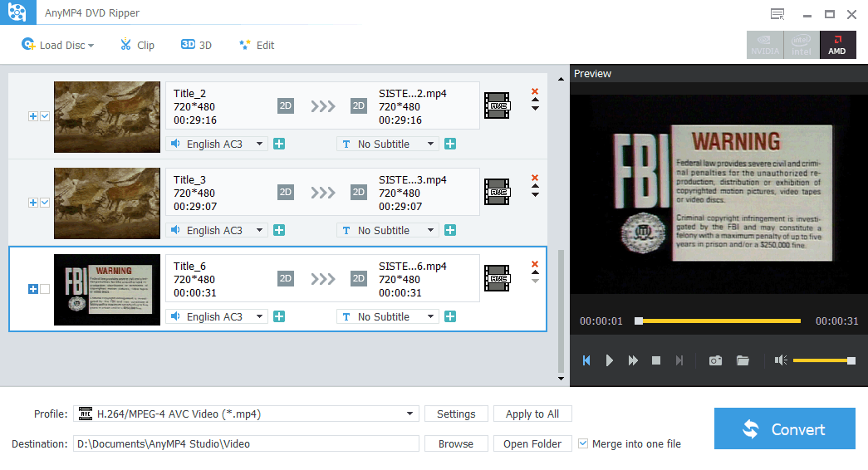
Task: Remove Title_2 with red X
Action: click(x=535, y=91)
